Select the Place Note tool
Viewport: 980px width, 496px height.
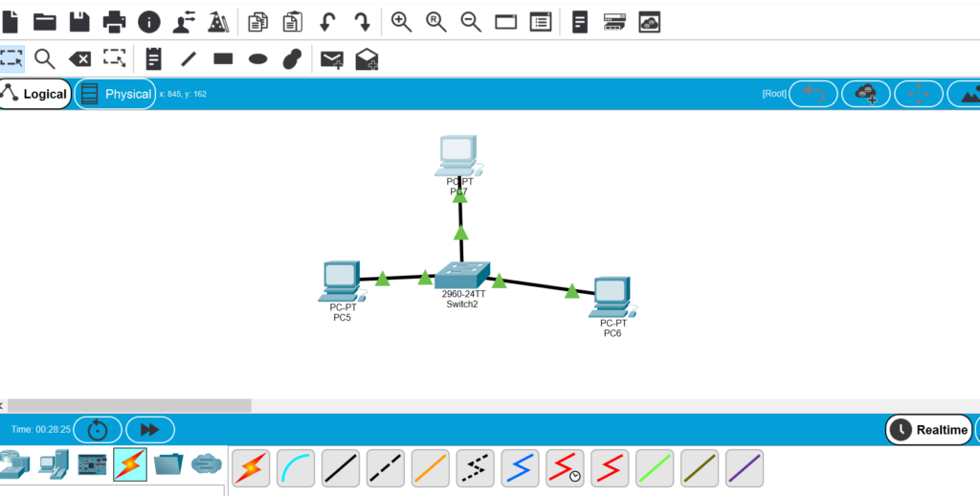153,58
